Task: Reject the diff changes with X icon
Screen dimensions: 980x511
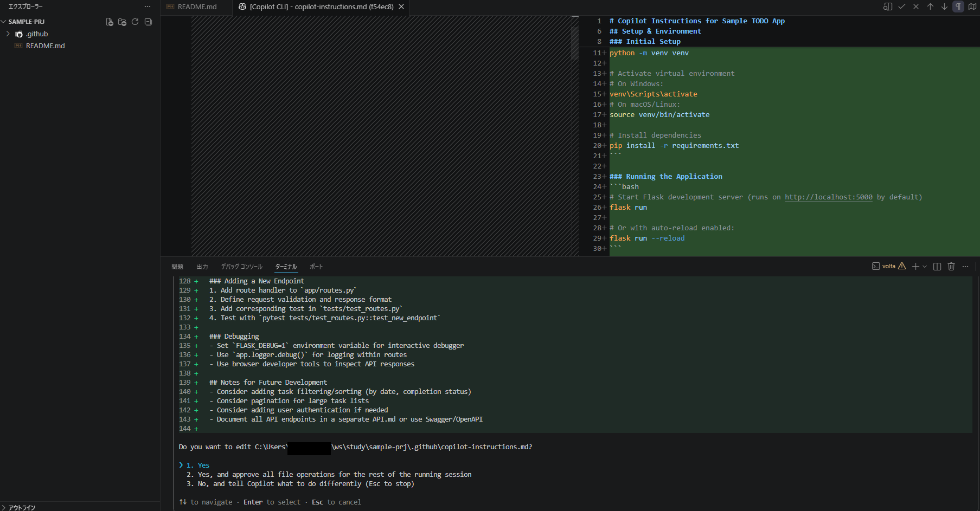Action: tap(916, 7)
